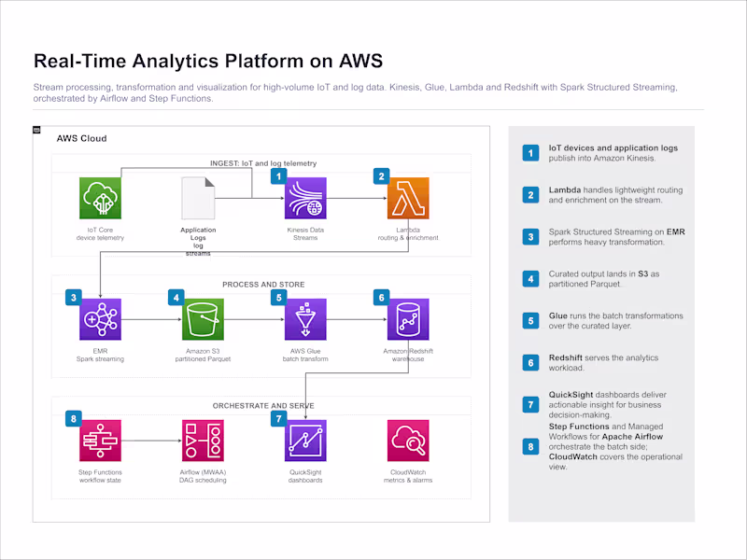
Task: Click the EMR Spark streaming icon
Action: coord(100,319)
